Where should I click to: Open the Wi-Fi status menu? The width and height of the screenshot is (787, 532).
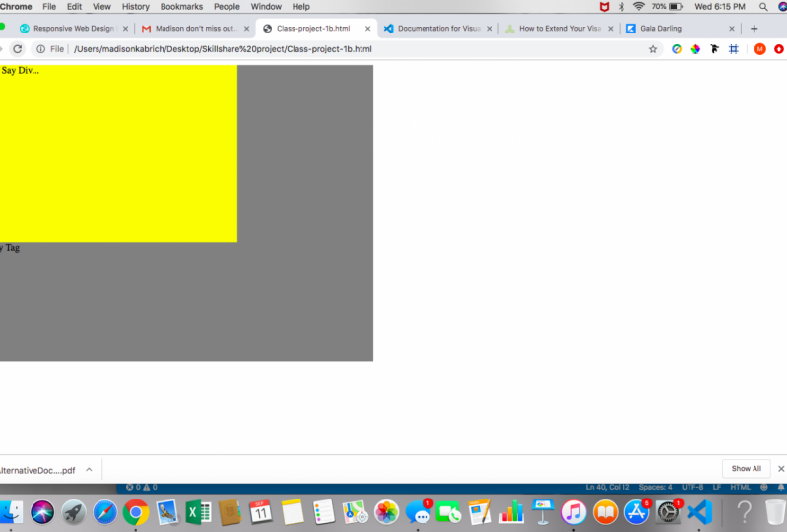(x=638, y=7)
